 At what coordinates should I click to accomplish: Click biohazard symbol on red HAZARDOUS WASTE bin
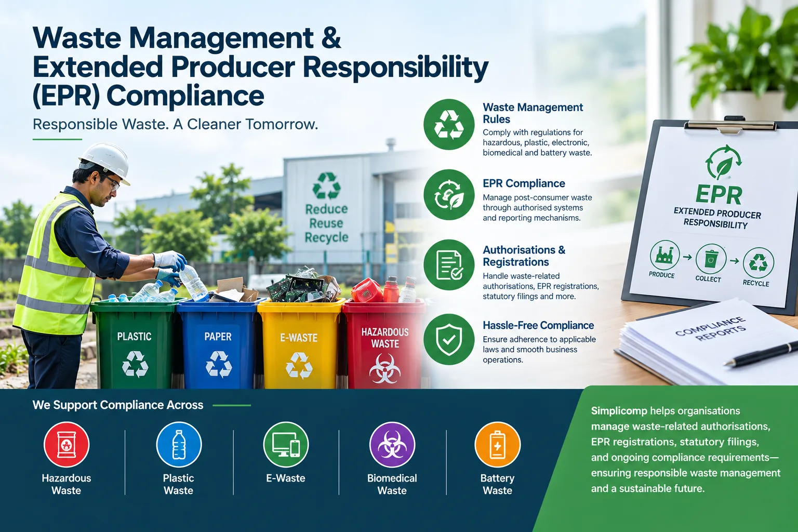(385, 368)
